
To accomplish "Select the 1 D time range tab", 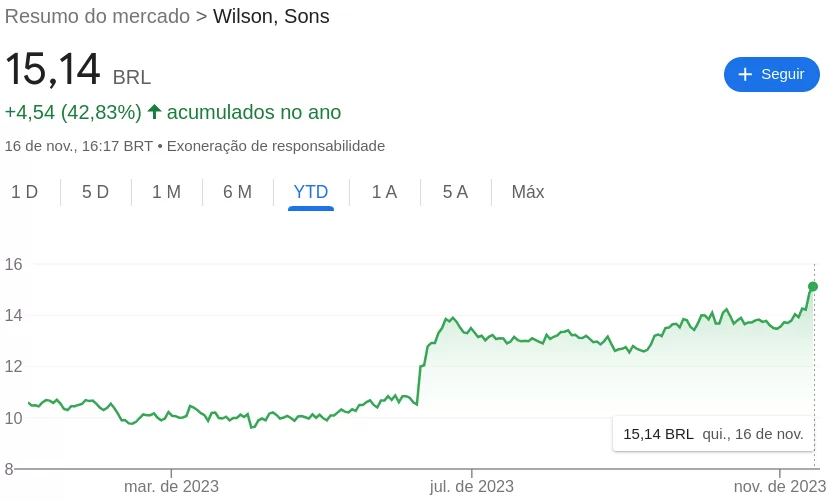I will 25,192.
